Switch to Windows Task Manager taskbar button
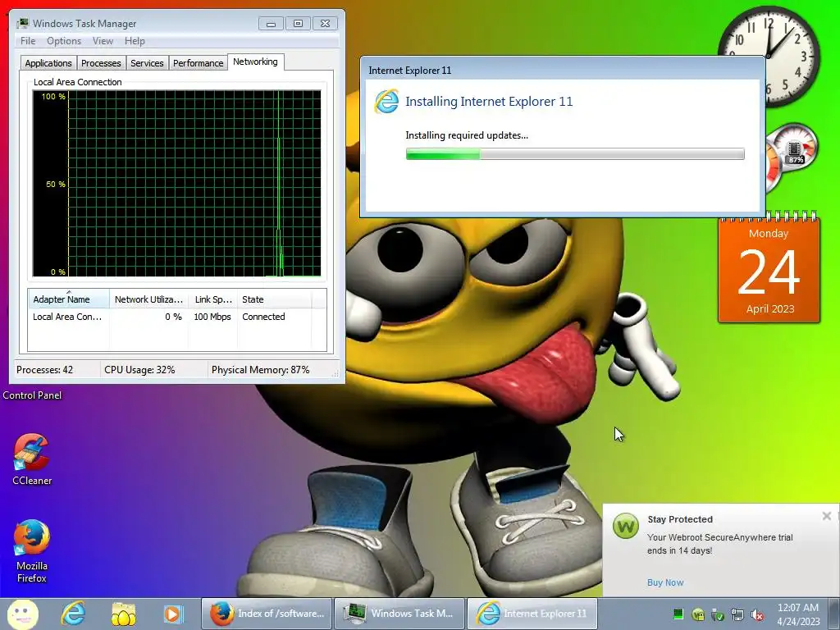The height and width of the screenshot is (630, 840). pos(399,614)
